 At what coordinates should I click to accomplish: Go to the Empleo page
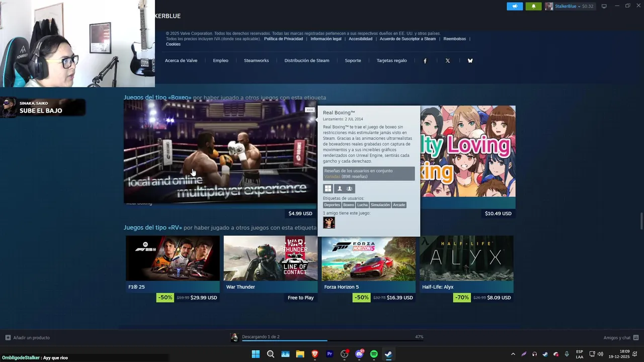[x=220, y=60]
